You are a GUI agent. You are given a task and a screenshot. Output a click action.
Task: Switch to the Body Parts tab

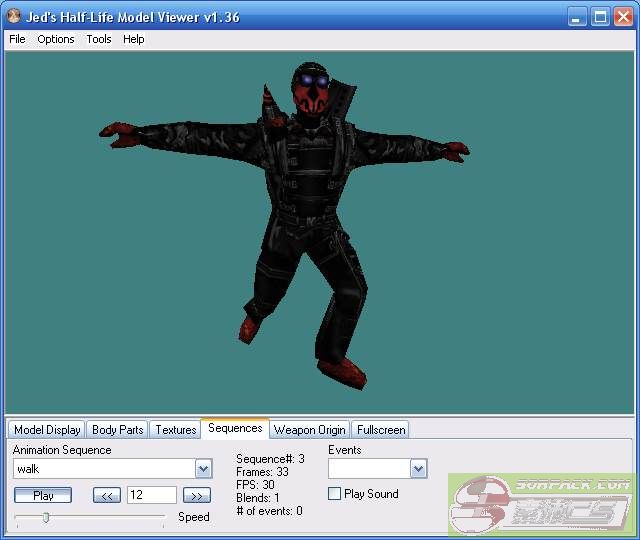point(117,430)
